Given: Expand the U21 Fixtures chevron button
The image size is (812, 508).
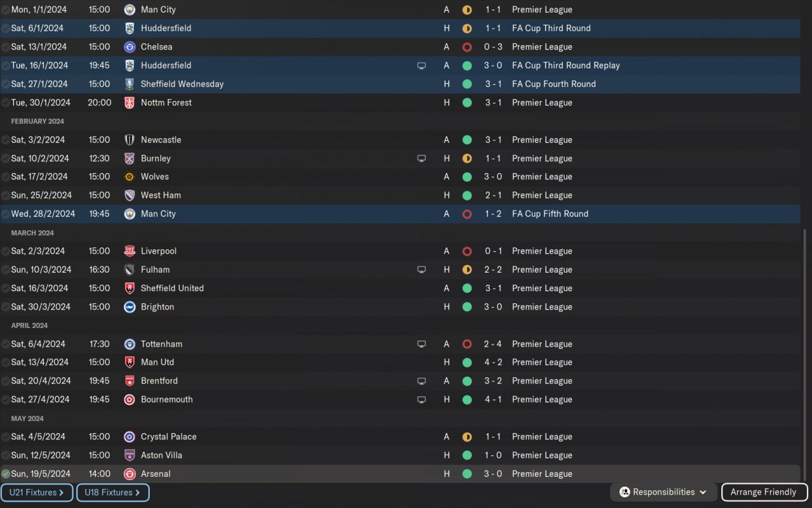Looking at the screenshot, I should click(62, 493).
